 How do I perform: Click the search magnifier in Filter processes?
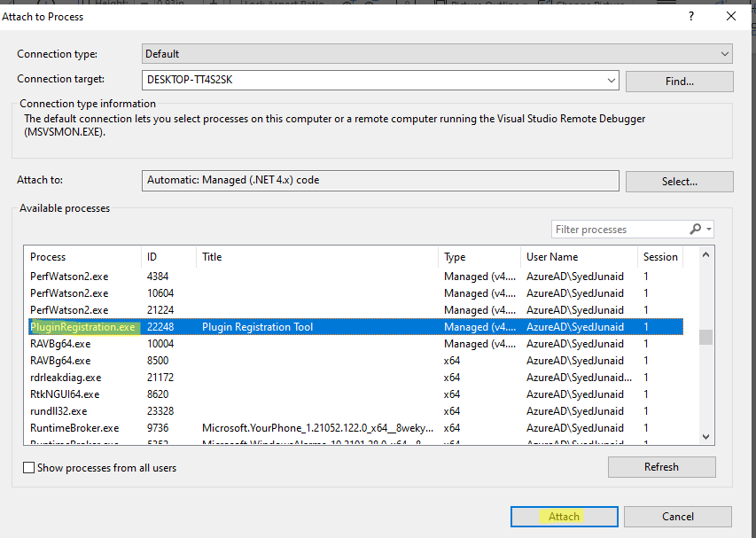[696, 230]
